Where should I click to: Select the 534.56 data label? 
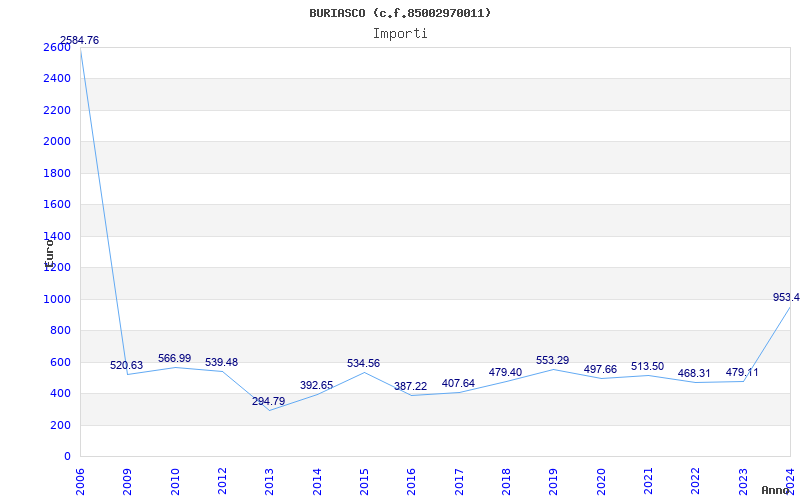coord(363,363)
